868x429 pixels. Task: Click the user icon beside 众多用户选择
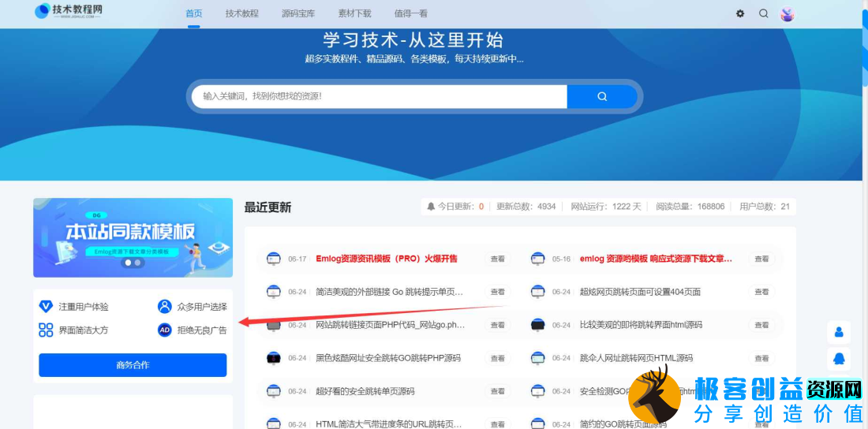click(x=164, y=307)
